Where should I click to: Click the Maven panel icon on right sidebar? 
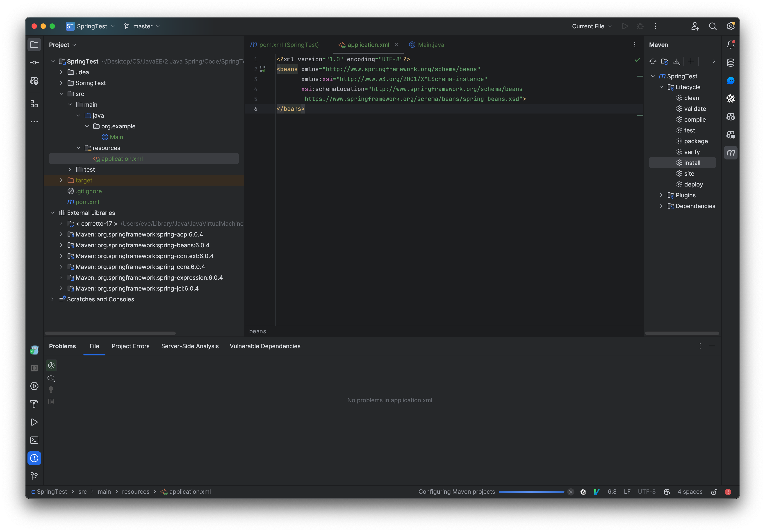pos(731,152)
